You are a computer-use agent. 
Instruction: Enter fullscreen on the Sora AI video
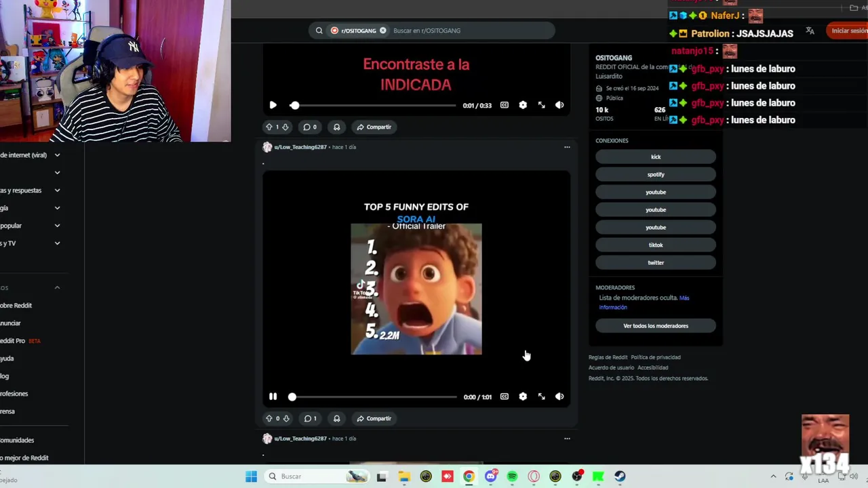pos(541,396)
